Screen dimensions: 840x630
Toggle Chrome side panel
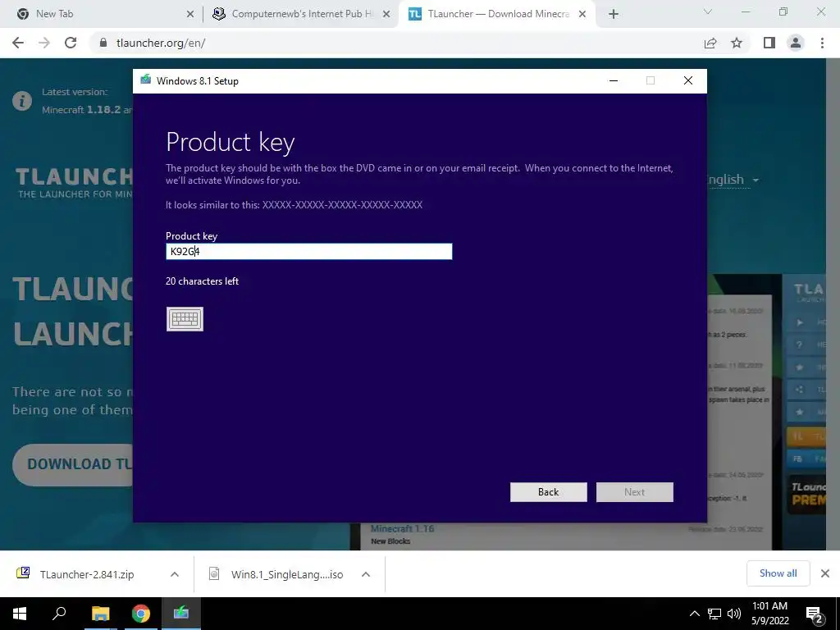click(x=769, y=43)
